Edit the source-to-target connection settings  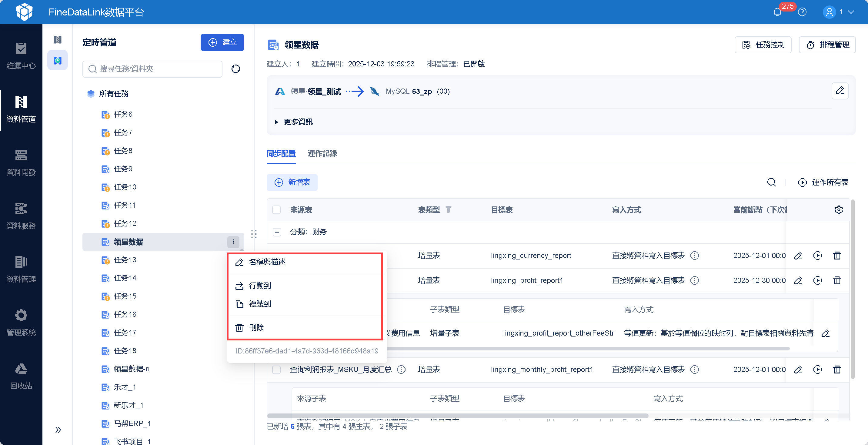click(840, 91)
